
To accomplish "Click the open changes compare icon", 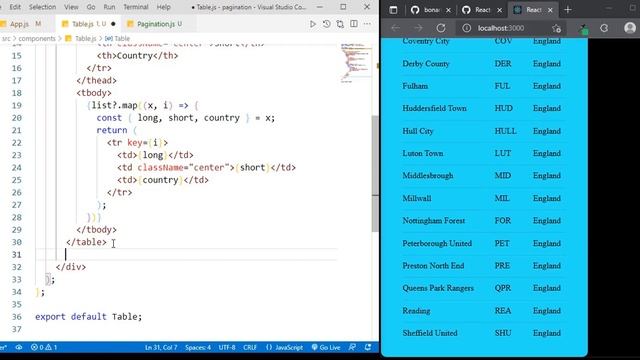I will point(340,24).
